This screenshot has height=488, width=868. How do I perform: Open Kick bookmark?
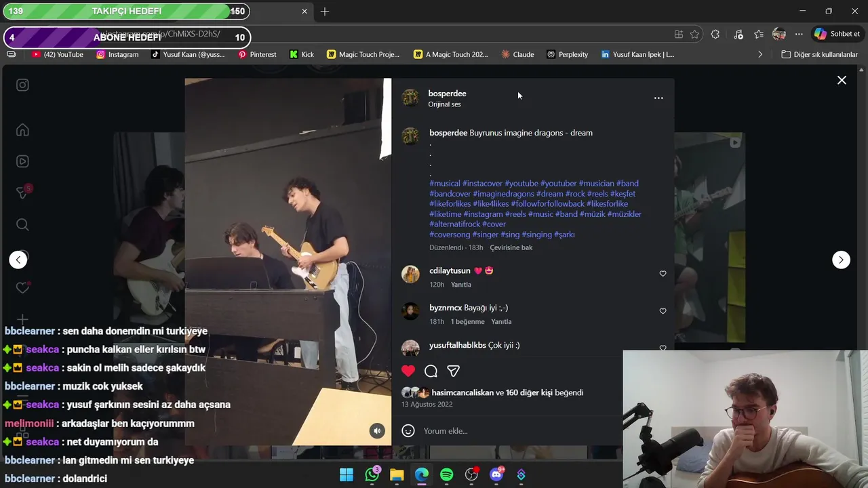point(302,54)
